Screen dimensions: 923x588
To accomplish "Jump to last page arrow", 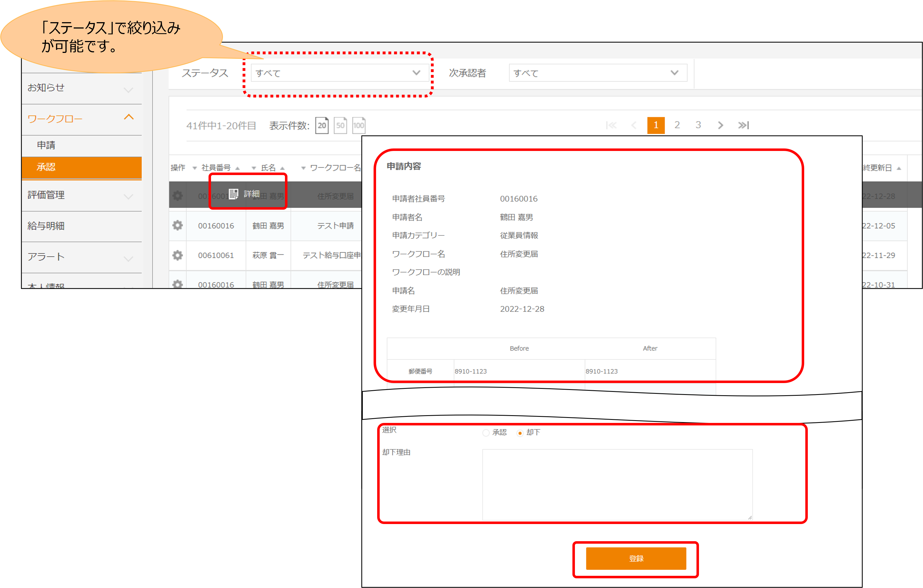I will (x=743, y=125).
